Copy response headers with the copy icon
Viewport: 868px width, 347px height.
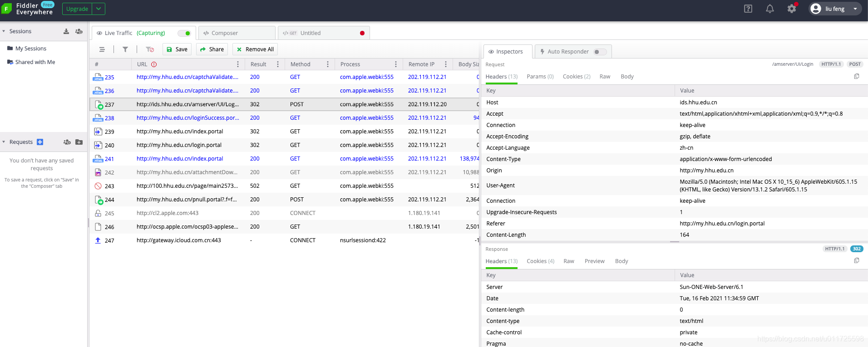[857, 261]
